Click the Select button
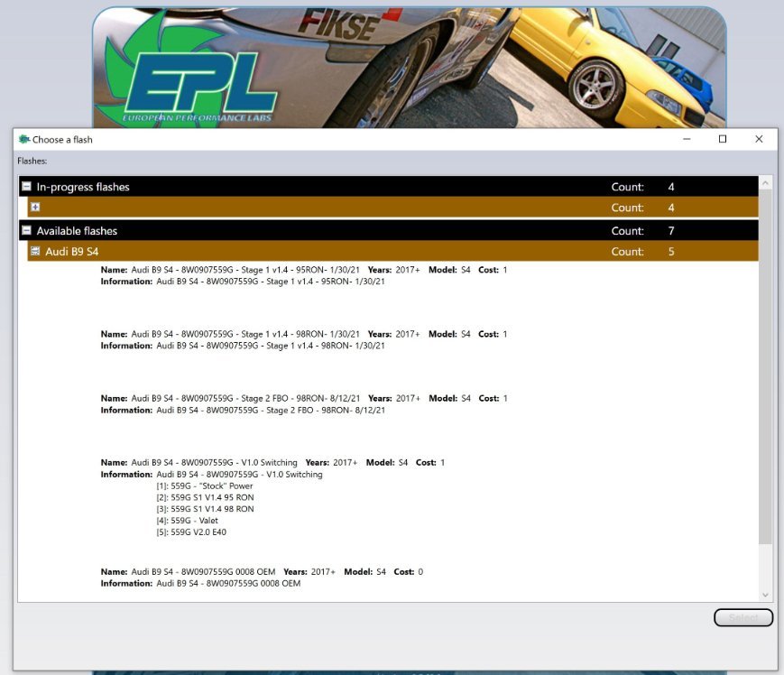Viewport: 784px width, 675px height. pyautogui.click(x=743, y=618)
